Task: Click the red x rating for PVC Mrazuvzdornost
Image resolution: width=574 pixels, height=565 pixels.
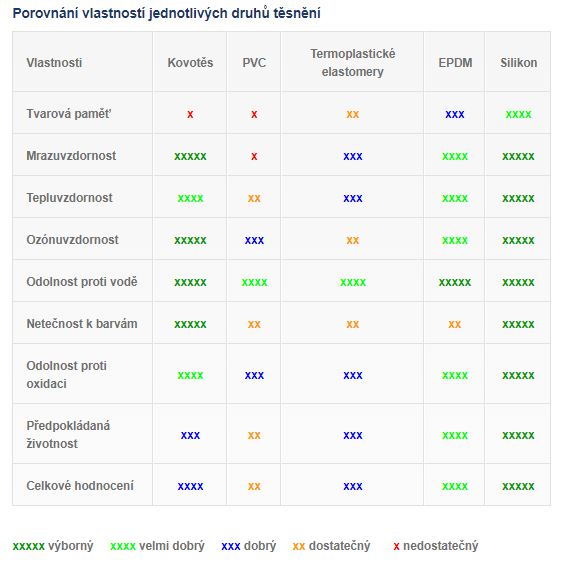Action: point(254,156)
